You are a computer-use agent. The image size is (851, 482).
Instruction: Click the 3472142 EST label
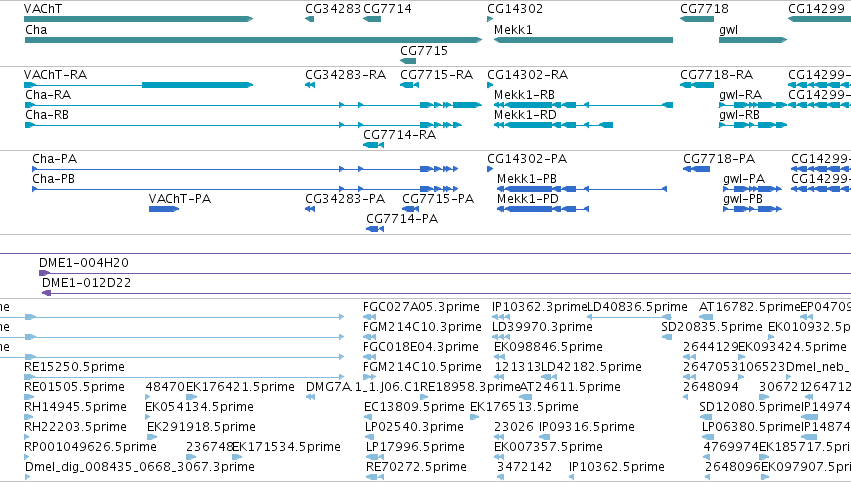click(524, 467)
